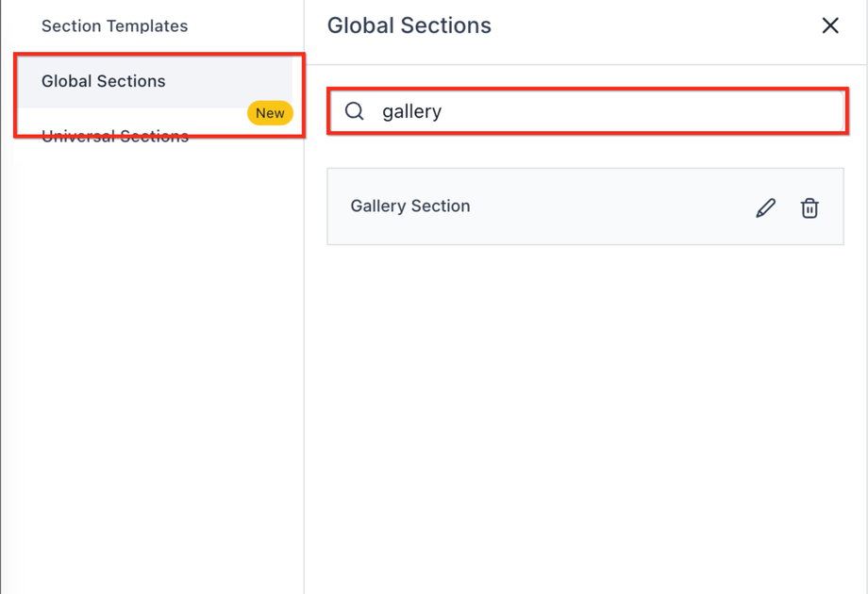Delete Gallery Section using trash icon
Image resolution: width=868 pixels, height=594 pixels.
[810, 208]
